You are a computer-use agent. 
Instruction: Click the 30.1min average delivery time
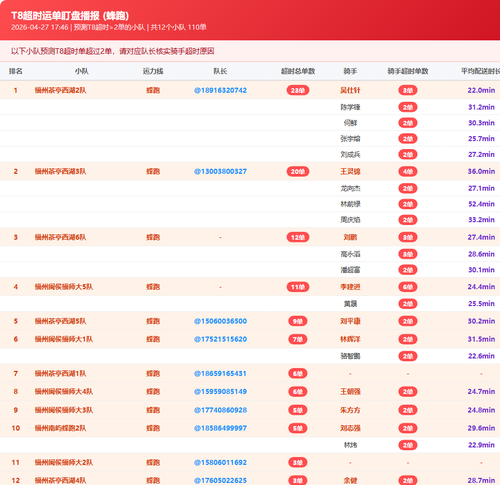pyautogui.click(x=481, y=270)
